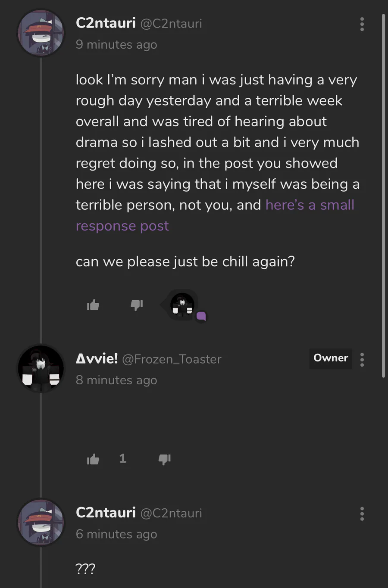View Avvie's profile picture
Image resolution: width=388 pixels, height=588 pixels.
click(41, 369)
